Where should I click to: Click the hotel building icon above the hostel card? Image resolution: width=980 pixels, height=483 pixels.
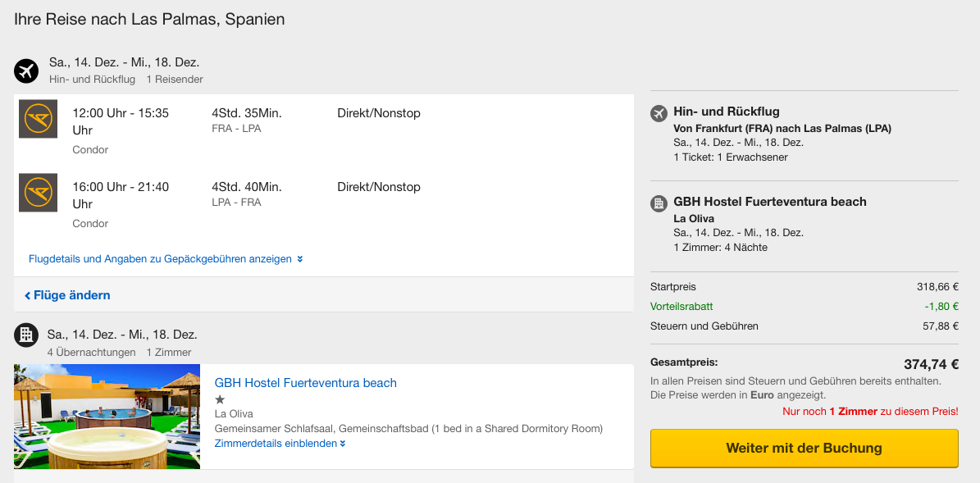26,334
